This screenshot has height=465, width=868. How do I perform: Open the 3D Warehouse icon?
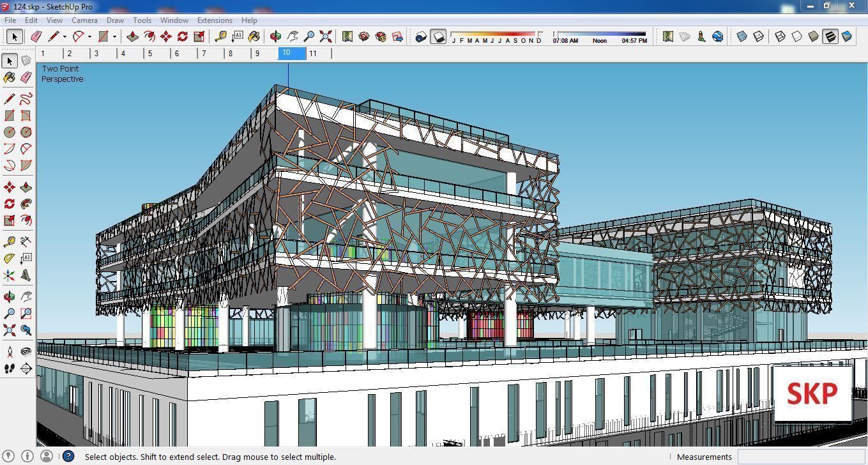click(364, 36)
